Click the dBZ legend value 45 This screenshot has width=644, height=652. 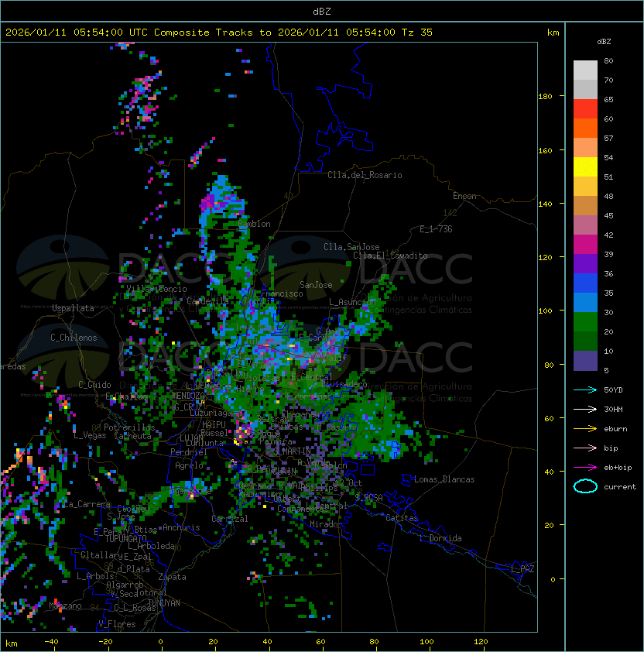click(x=608, y=215)
